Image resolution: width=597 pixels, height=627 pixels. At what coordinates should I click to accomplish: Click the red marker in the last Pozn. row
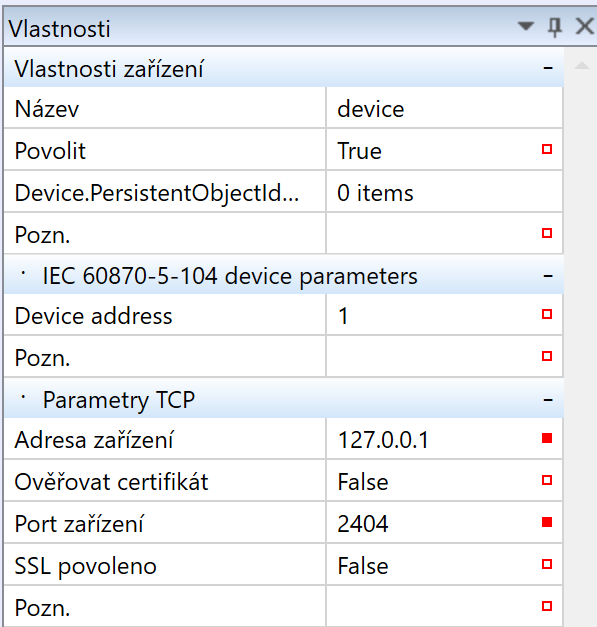point(547,606)
